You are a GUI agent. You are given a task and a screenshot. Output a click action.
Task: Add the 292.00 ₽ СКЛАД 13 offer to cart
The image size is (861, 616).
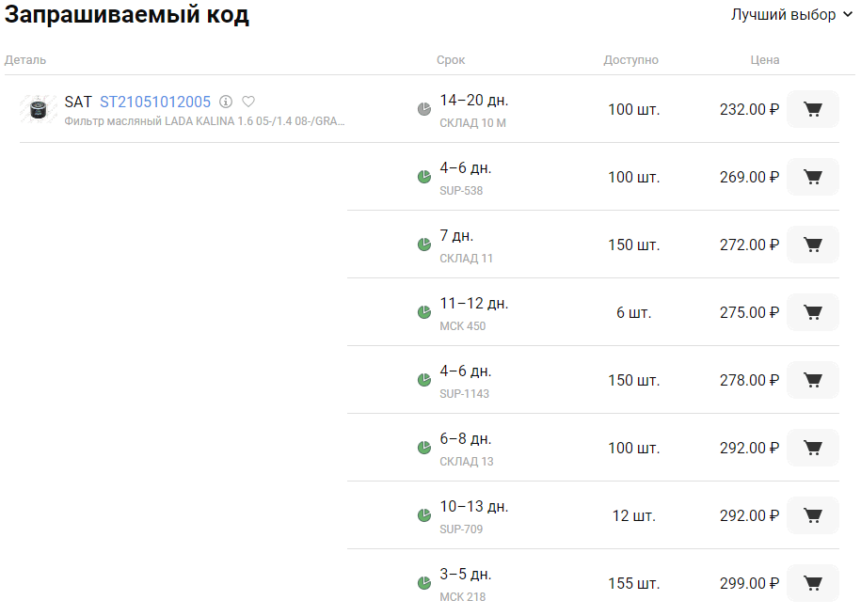tap(813, 448)
